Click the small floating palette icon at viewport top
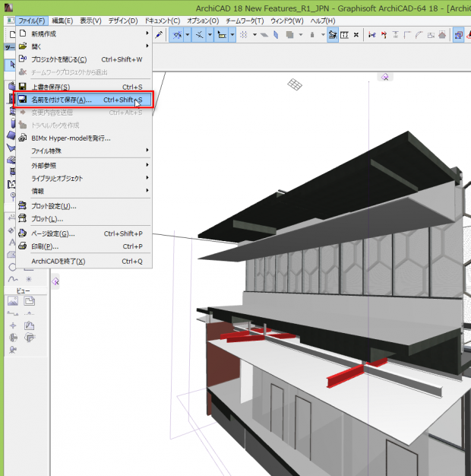471x476 pixels. [385, 77]
